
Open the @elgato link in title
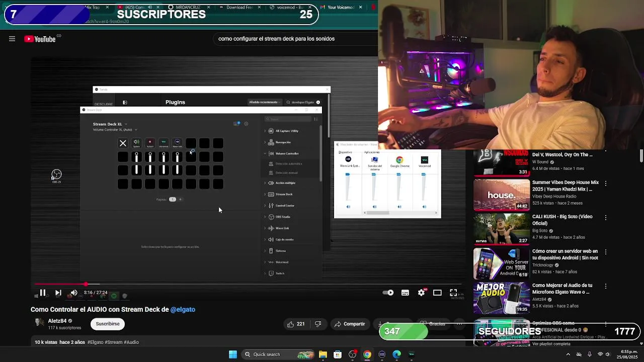pos(183,309)
